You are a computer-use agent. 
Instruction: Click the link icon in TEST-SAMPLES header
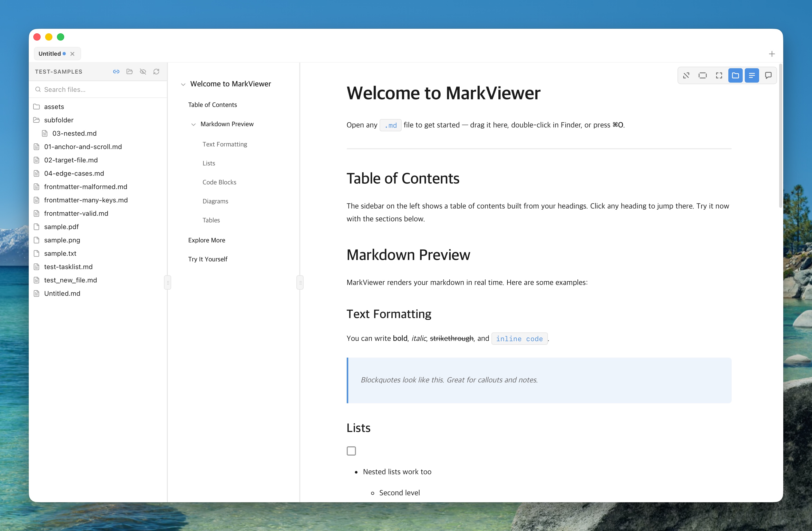pyautogui.click(x=116, y=72)
